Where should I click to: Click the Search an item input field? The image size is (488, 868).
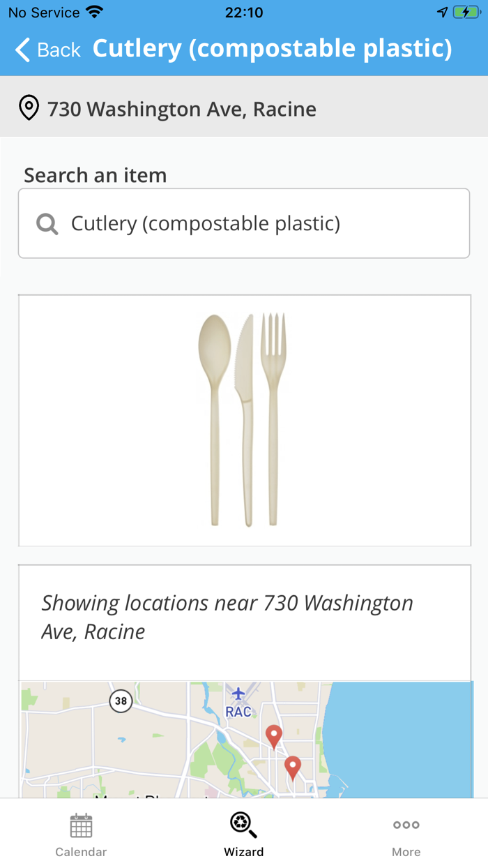[x=244, y=223]
